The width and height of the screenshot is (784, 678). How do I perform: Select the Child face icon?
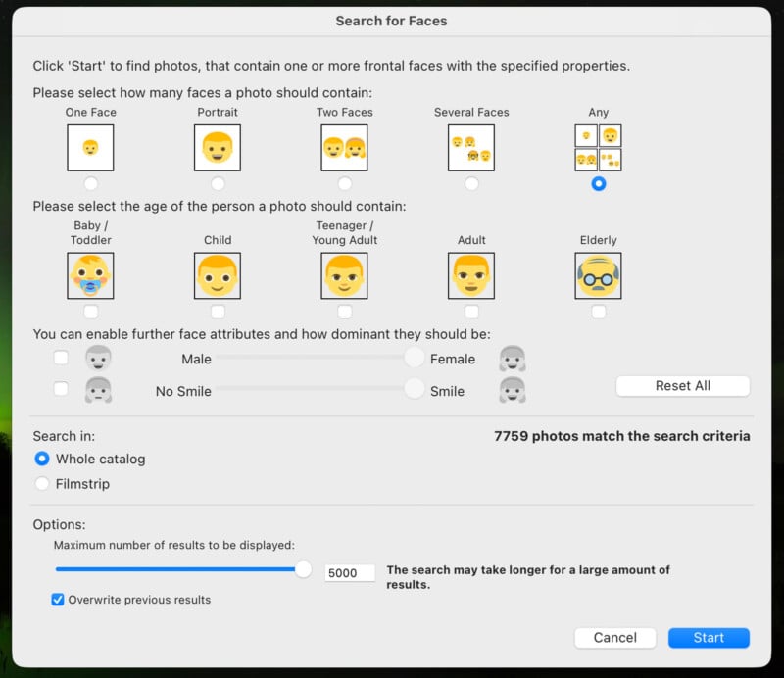tap(218, 275)
